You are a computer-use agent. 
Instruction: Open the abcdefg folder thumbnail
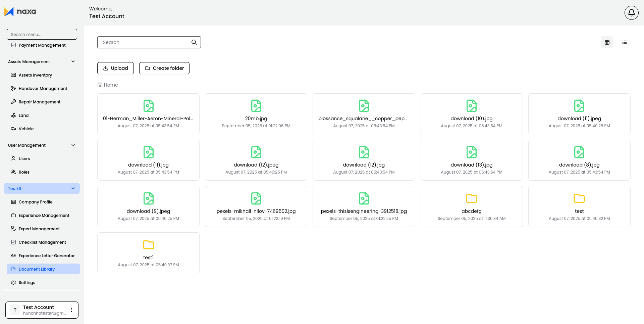pos(471,198)
